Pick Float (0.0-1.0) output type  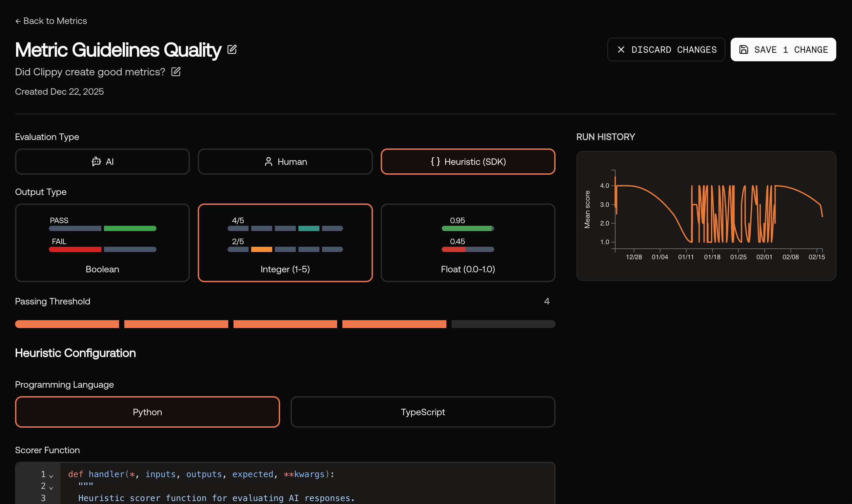coord(468,243)
